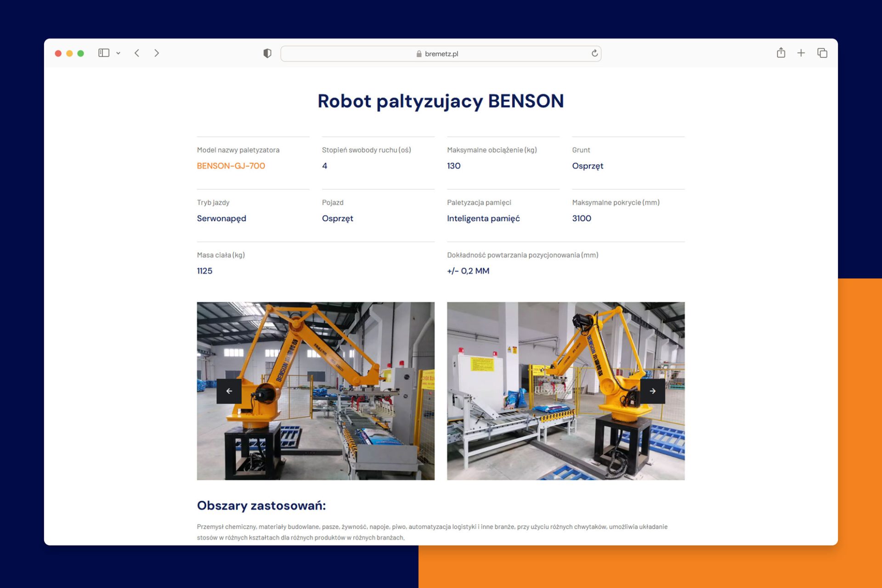Show the tab overview icon
Viewport: 882px width, 588px height.
click(822, 53)
